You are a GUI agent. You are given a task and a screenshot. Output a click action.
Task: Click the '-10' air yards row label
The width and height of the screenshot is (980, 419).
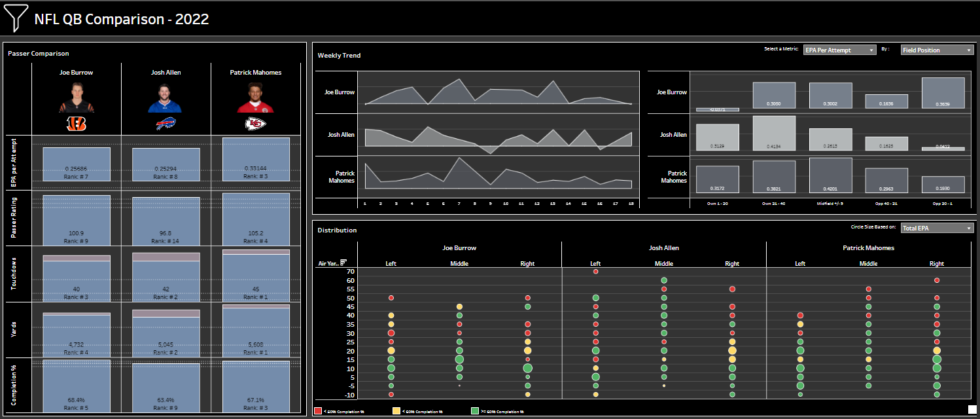[349, 395]
